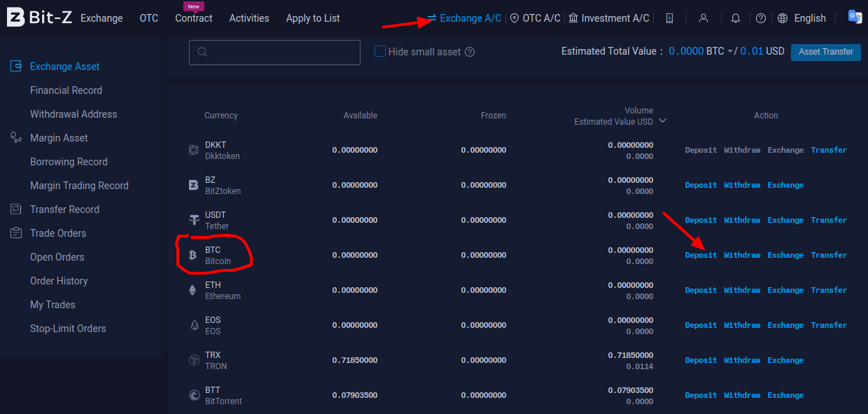Click the Currency column header
868x414 pixels.
pyautogui.click(x=221, y=116)
